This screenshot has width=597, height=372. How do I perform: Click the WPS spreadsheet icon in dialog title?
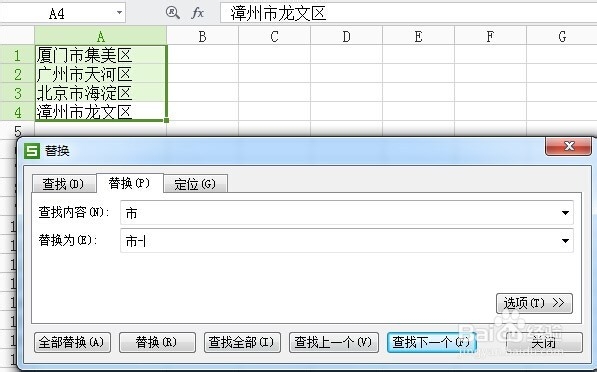32,151
